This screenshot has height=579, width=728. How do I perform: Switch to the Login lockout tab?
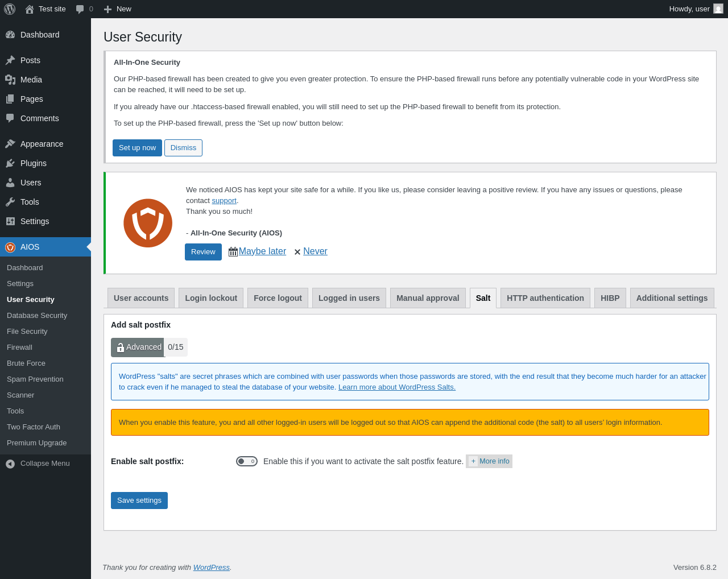[211, 298]
